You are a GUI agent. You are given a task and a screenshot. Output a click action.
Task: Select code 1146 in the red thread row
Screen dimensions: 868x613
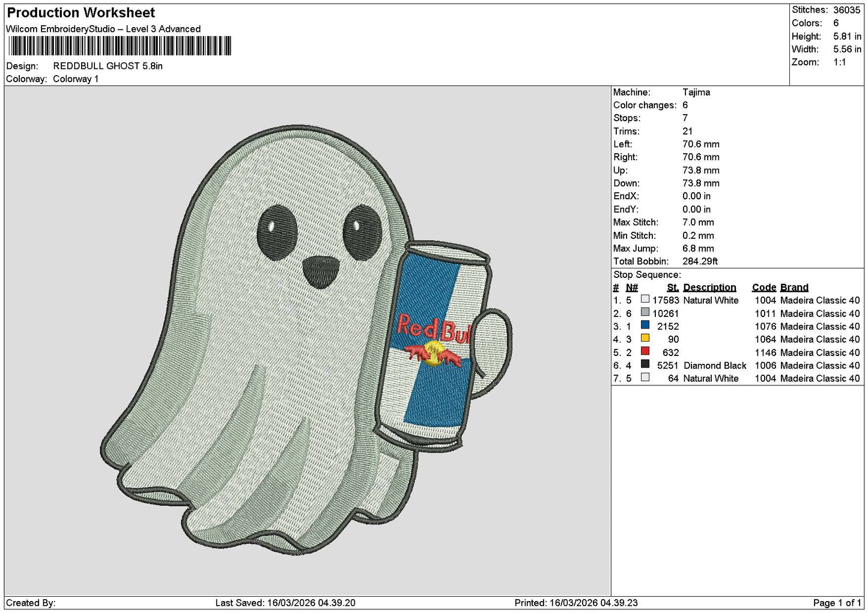765,353
